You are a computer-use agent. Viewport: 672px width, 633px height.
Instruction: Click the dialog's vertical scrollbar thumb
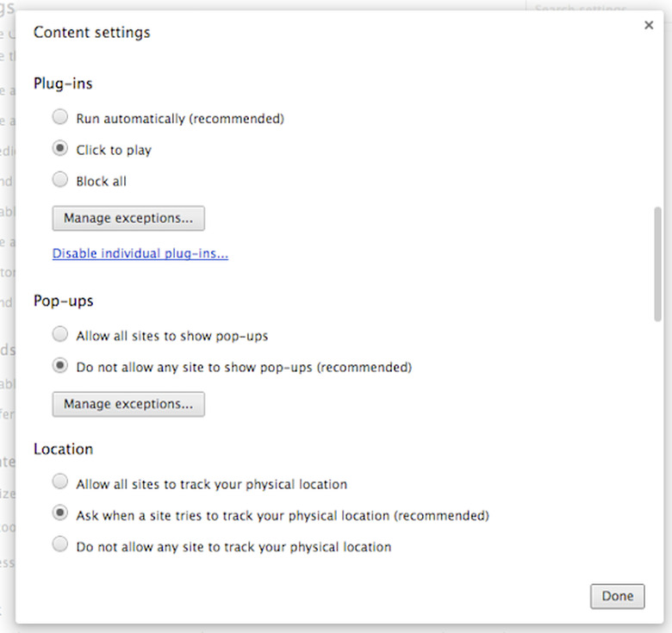pyautogui.click(x=657, y=264)
